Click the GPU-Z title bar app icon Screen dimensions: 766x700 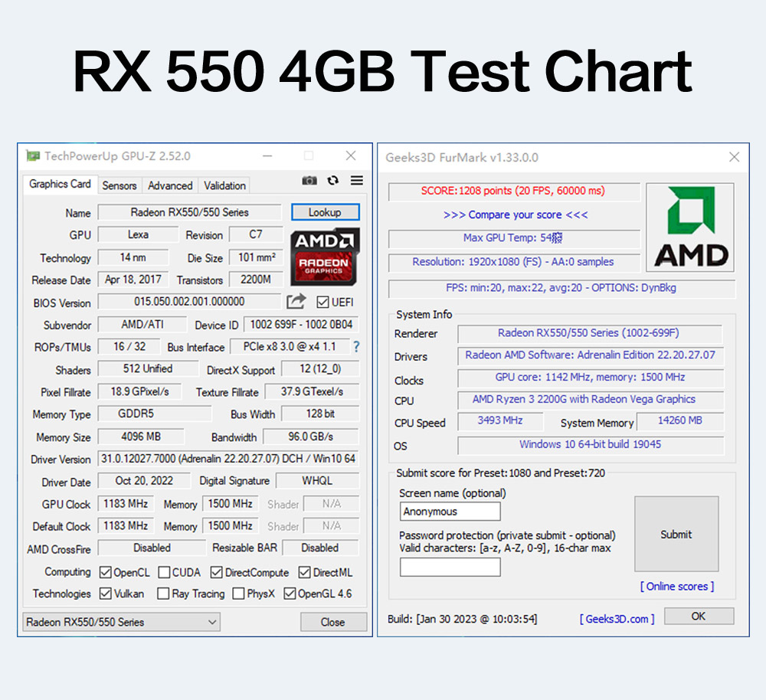click(x=33, y=156)
